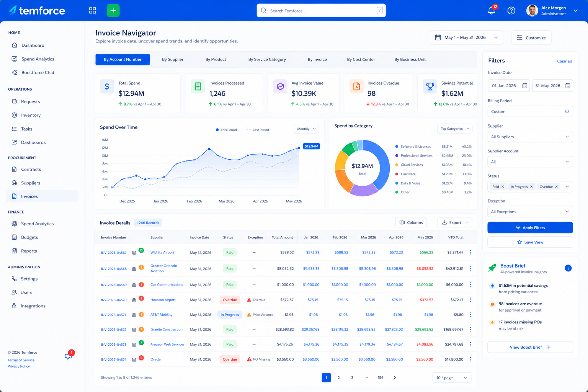
Task: Open the Terms of Service link
Action: coord(21,360)
